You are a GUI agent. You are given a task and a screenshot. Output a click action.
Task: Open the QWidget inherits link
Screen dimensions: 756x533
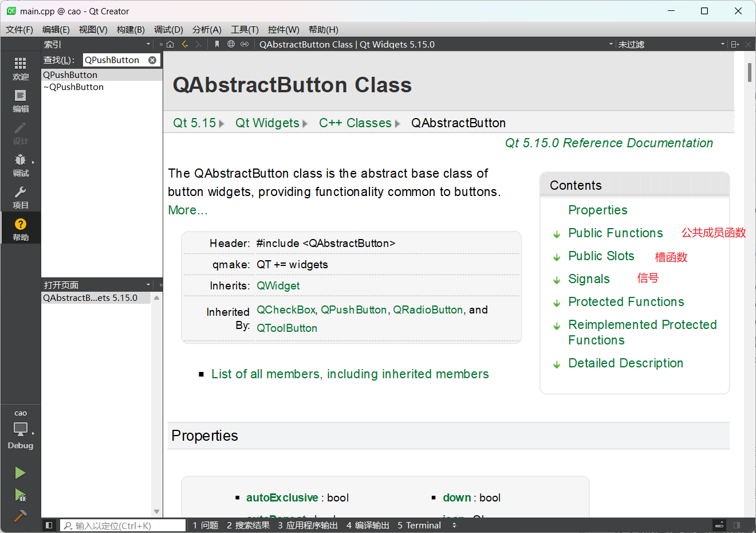point(278,285)
